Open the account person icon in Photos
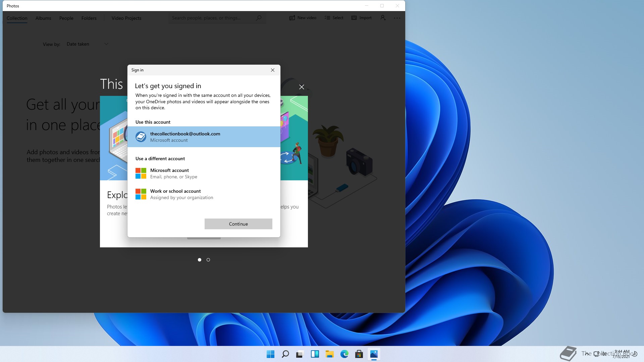Screen dimensions: 644x362 tap(383, 18)
